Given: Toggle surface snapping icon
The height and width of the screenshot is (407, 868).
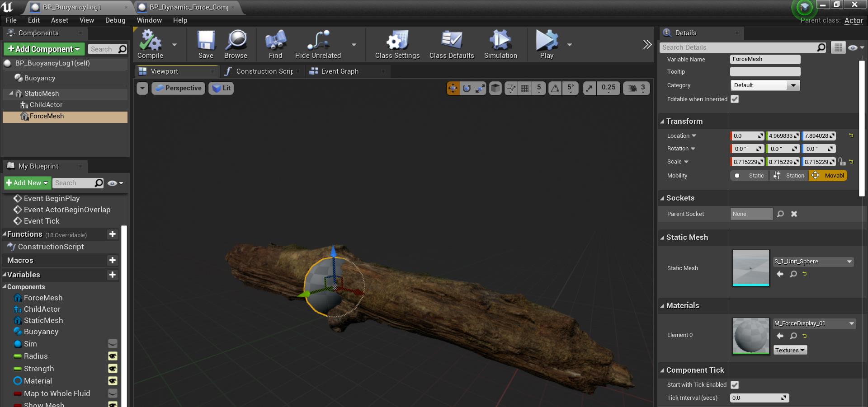Looking at the screenshot, I should [x=511, y=88].
